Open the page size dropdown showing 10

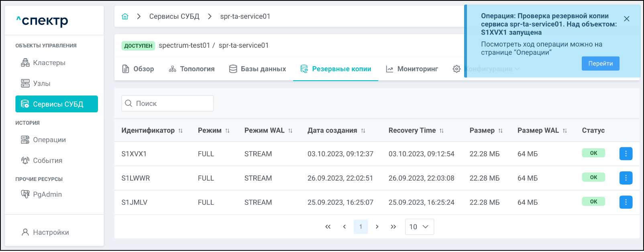[x=419, y=227]
